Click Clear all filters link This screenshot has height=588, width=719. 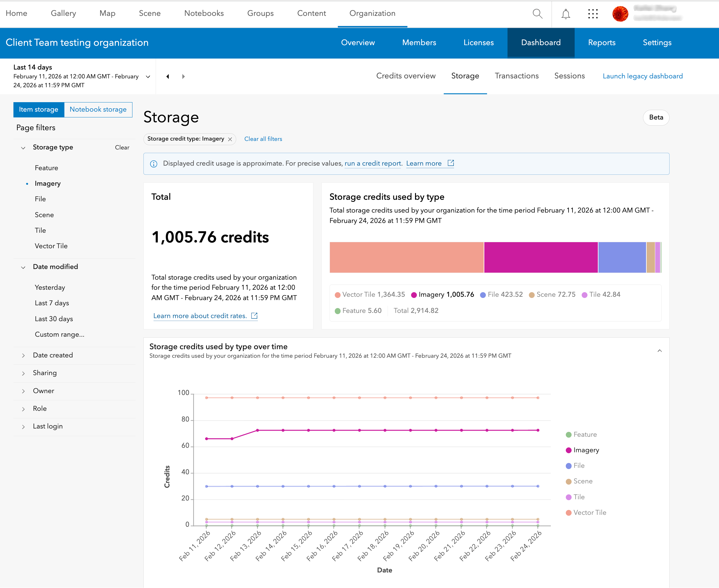[x=263, y=139]
